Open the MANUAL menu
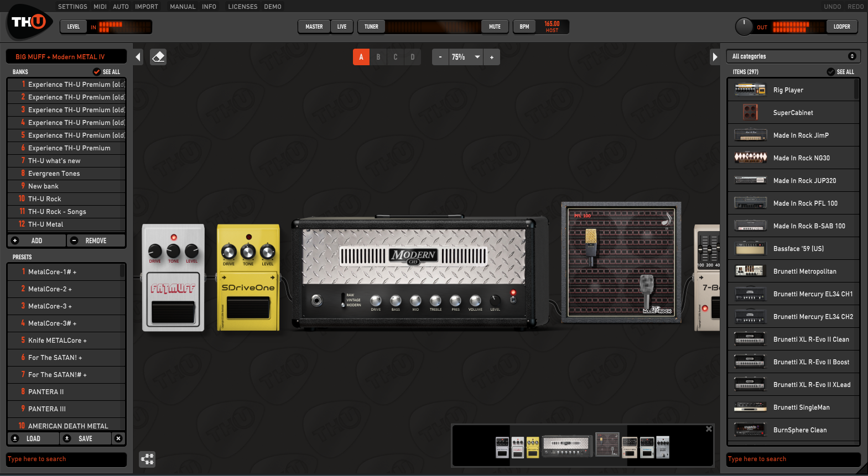The image size is (868, 476). pos(183,7)
